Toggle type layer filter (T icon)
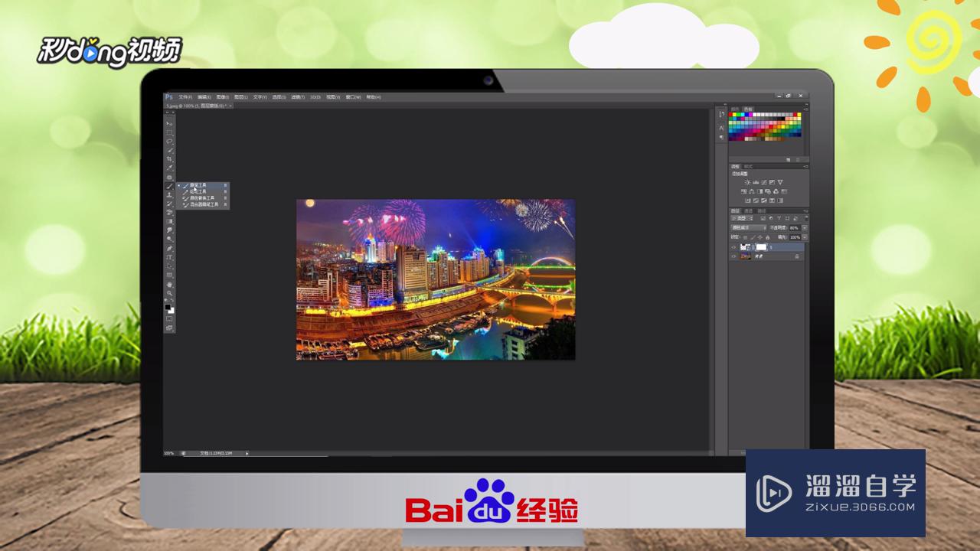The image size is (980, 551). click(779, 218)
